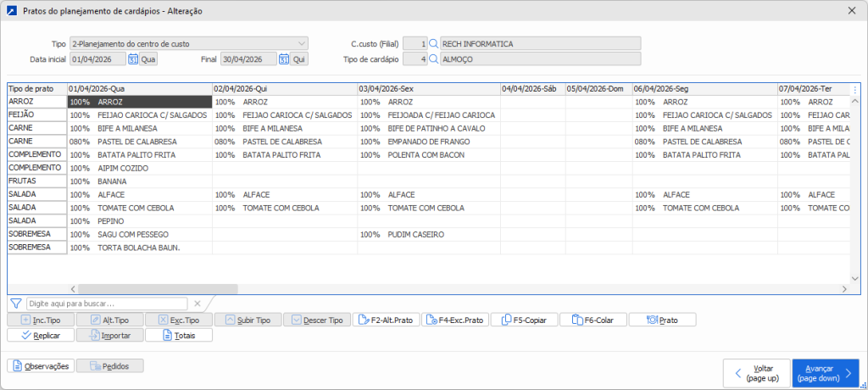Click the Voltar page up button
This screenshot has height=390, width=868.
tap(755, 372)
